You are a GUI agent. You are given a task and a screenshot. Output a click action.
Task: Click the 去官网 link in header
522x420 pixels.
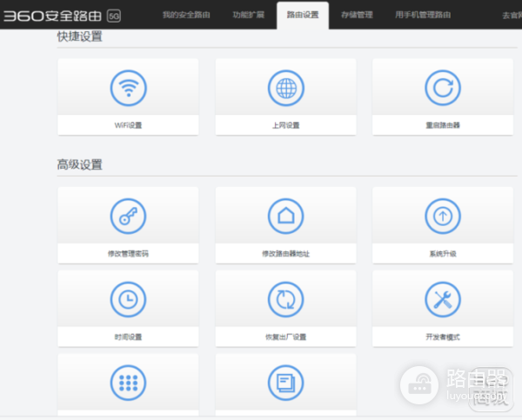tap(512, 16)
